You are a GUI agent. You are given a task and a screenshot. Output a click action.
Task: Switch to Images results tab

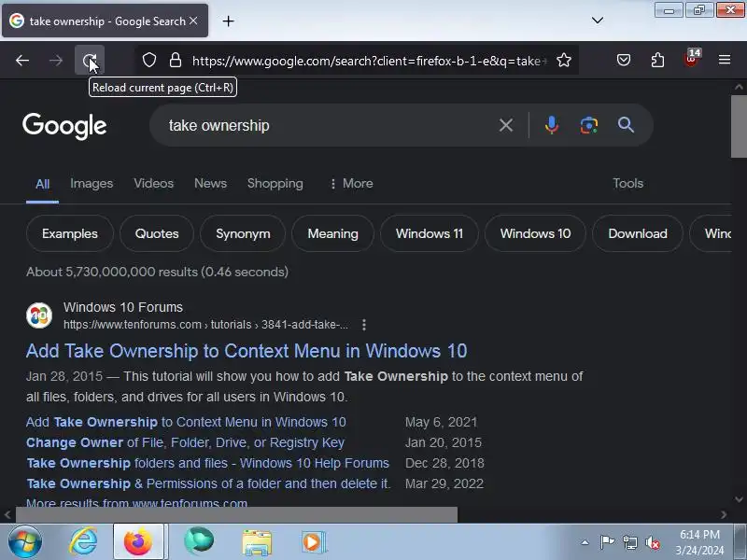92,183
